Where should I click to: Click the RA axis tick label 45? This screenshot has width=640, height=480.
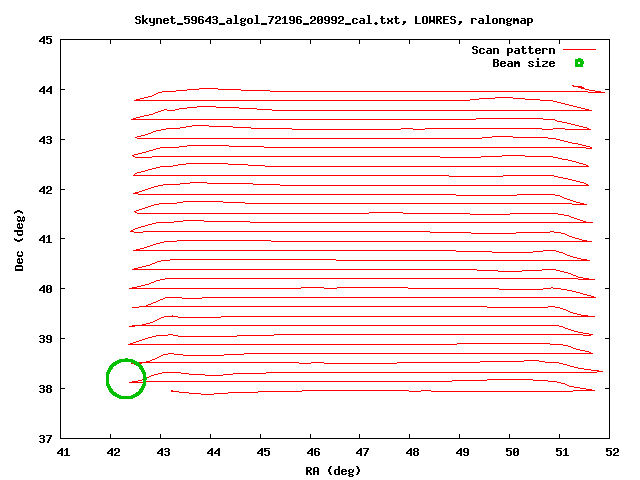pos(263,452)
